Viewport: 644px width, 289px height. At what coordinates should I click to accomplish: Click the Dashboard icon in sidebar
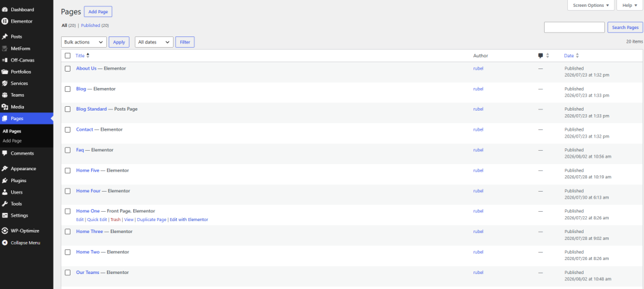click(5, 9)
